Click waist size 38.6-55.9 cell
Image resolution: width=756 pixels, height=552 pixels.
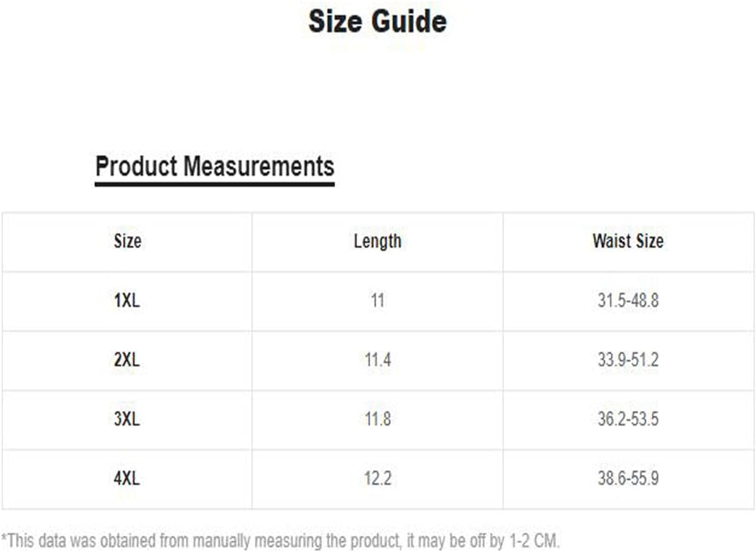pyautogui.click(x=628, y=478)
